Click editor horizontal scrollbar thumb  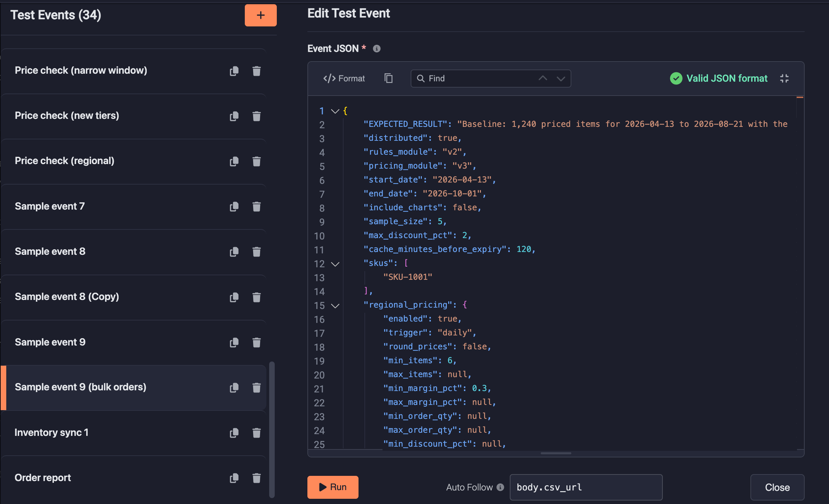point(556,453)
